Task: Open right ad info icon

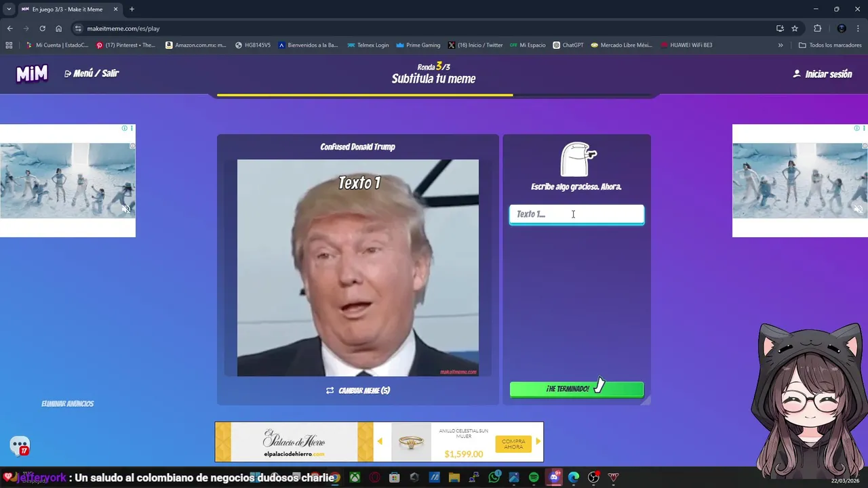Action: pos(856,128)
